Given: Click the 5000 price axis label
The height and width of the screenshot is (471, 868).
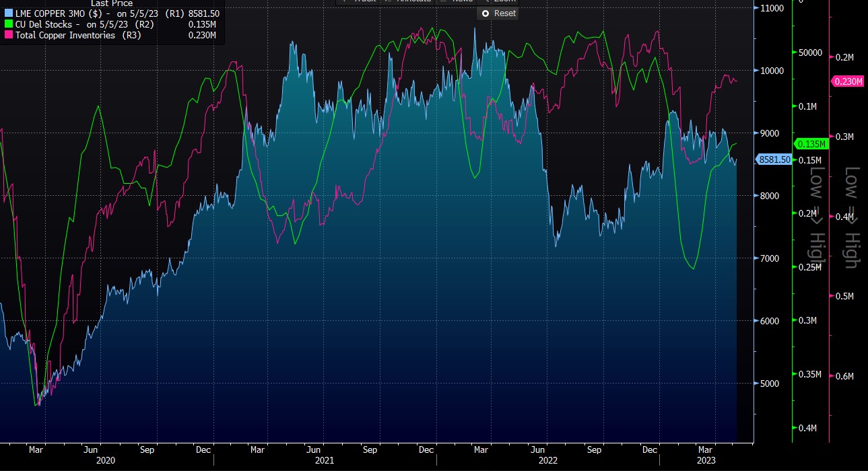Looking at the screenshot, I should [770, 384].
